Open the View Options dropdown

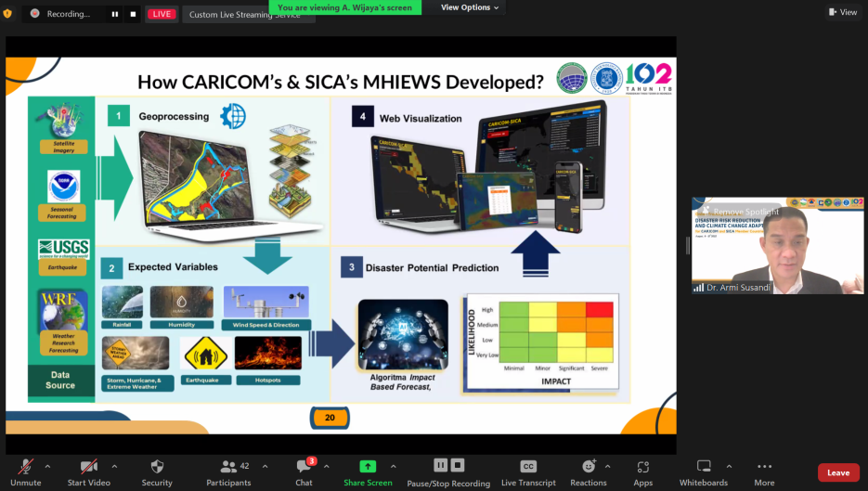click(469, 7)
